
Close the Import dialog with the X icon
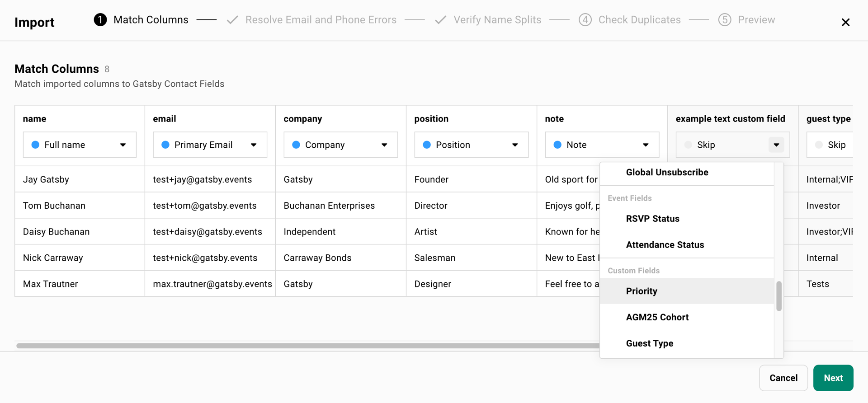click(x=845, y=22)
